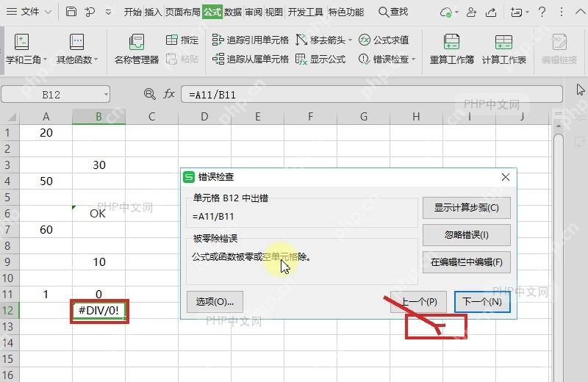Screen dimensions: 588x382
Task: Click the cloud sync status icon
Action: pyautogui.click(x=446, y=12)
